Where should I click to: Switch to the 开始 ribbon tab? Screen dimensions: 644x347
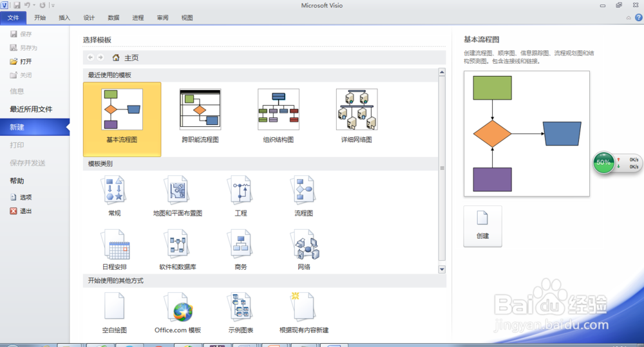[x=40, y=17]
